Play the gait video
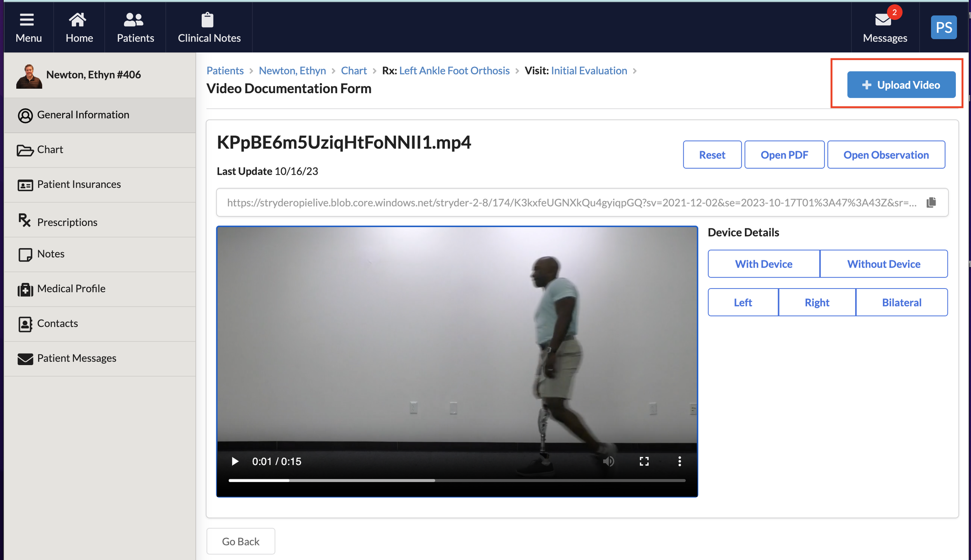The width and height of the screenshot is (971, 560). click(235, 461)
